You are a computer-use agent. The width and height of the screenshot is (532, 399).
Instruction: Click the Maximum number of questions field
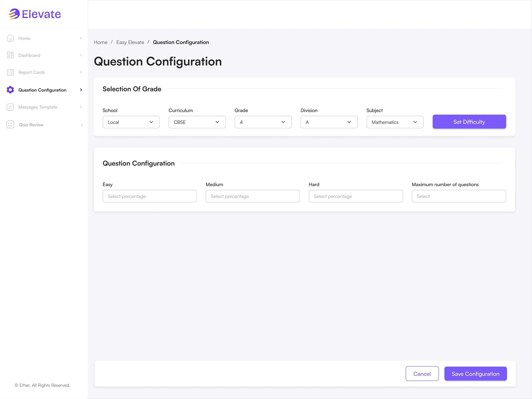(x=459, y=196)
